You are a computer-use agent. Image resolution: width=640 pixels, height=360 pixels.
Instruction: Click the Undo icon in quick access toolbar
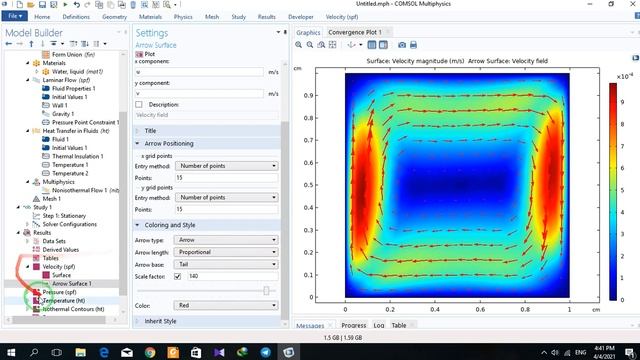click(77, 4)
